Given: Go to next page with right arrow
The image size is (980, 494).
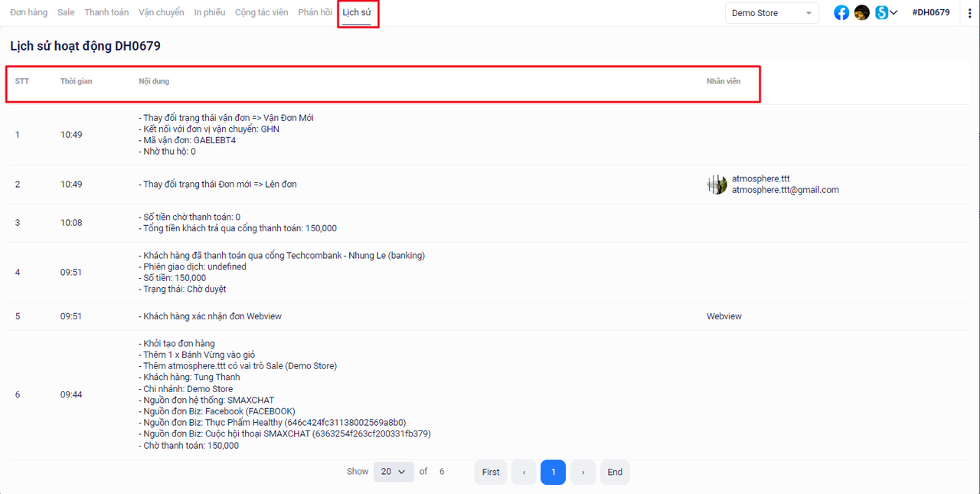Looking at the screenshot, I should pos(583,473).
